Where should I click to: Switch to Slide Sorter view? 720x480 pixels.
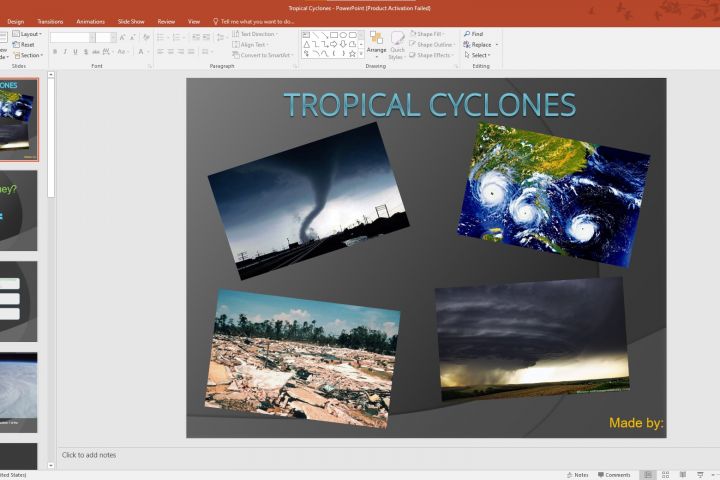[667, 475]
